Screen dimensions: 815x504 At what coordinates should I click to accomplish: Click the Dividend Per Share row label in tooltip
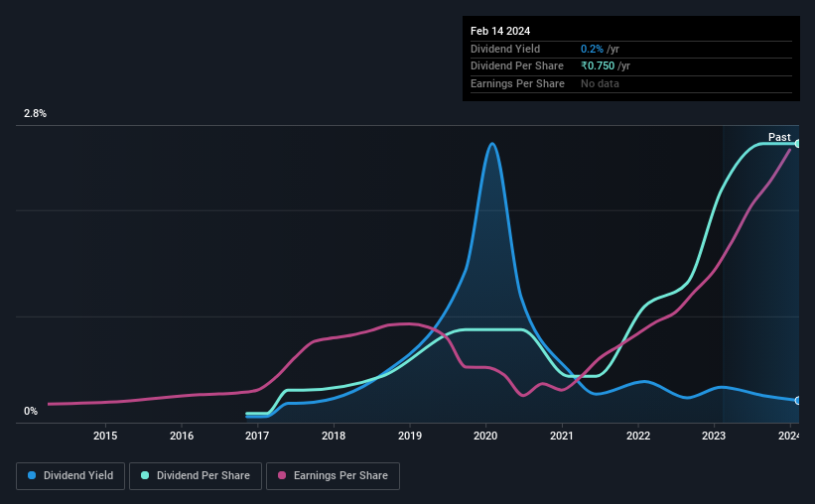tap(516, 66)
